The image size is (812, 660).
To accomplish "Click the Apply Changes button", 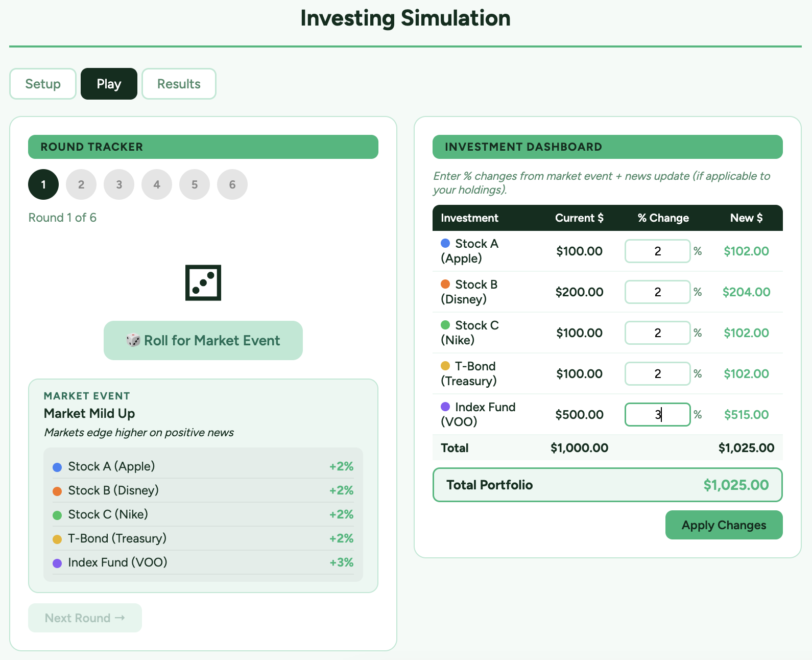I will (724, 525).
